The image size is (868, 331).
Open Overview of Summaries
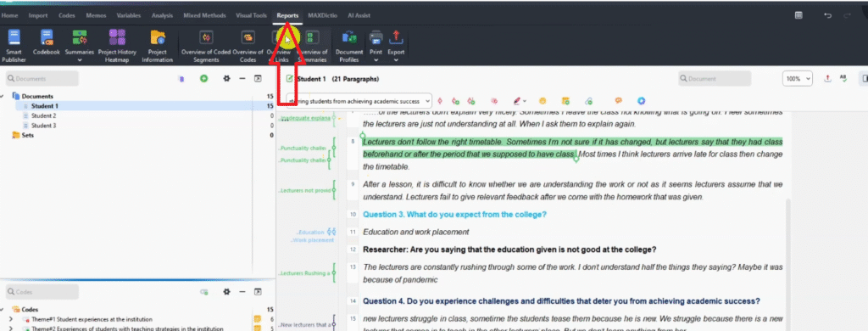[x=312, y=46]
